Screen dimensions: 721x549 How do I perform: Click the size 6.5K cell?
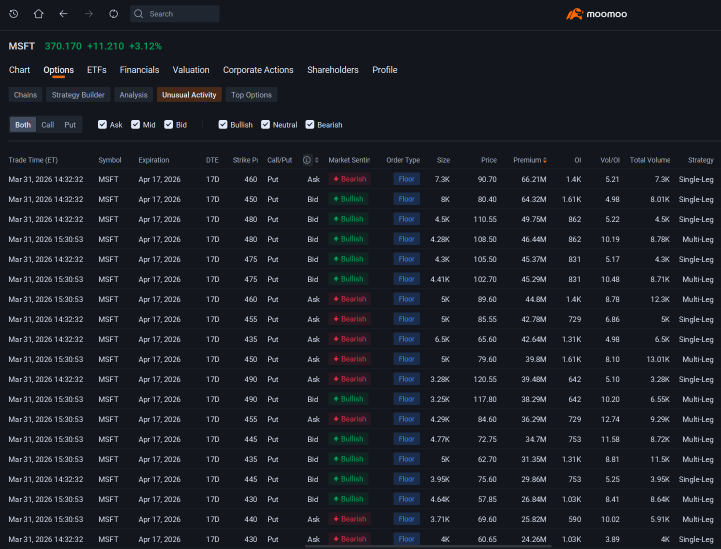point(442,339)
